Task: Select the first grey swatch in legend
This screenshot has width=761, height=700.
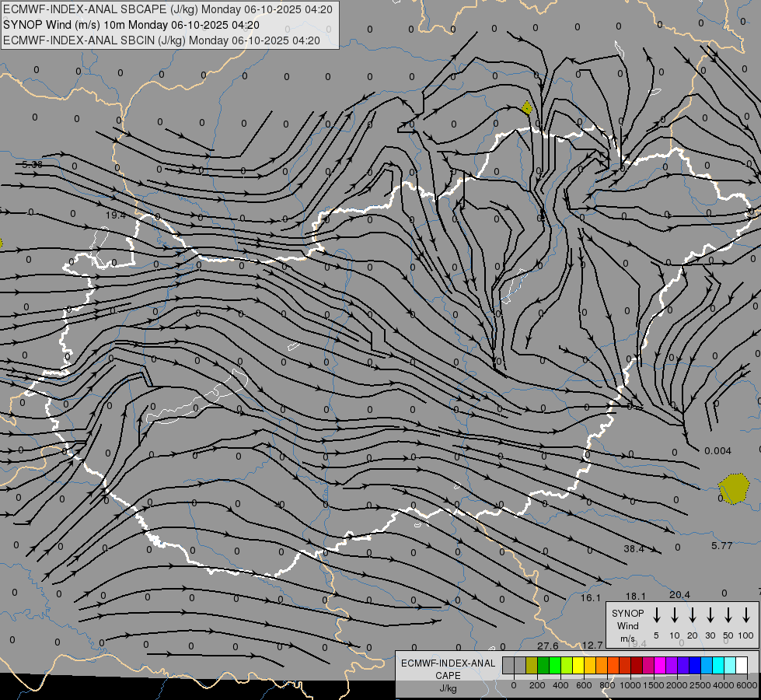Action: [508, 665]
